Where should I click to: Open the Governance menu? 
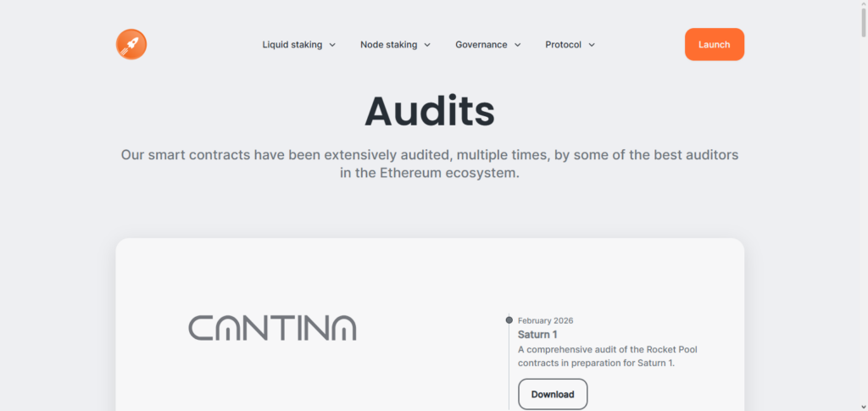click(x=487, y=45)
